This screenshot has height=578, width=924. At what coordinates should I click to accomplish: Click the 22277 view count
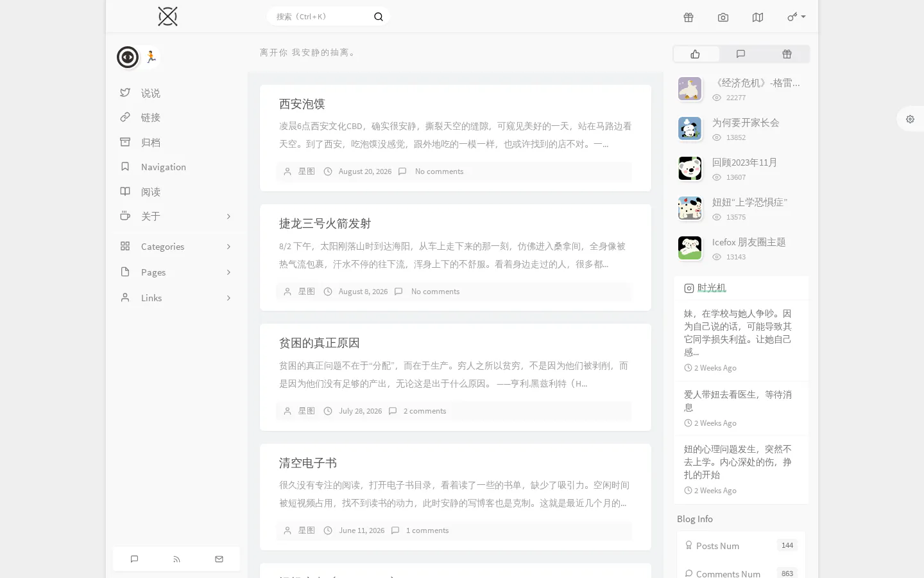[x=736, y=98]
